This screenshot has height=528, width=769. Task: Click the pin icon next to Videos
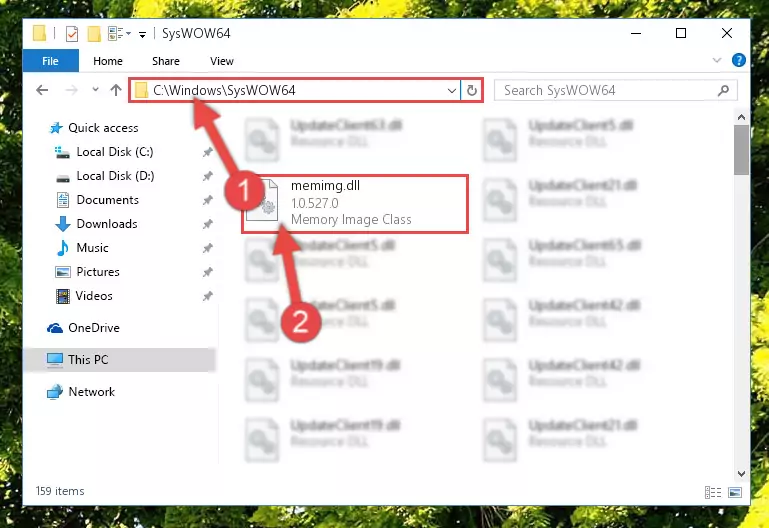[x=207, y=296]
